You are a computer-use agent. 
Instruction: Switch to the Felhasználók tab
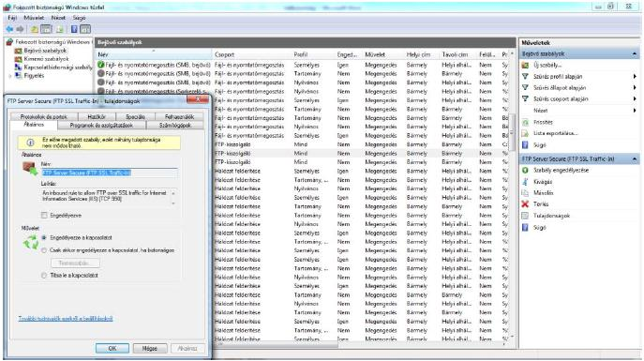[179, 116]
